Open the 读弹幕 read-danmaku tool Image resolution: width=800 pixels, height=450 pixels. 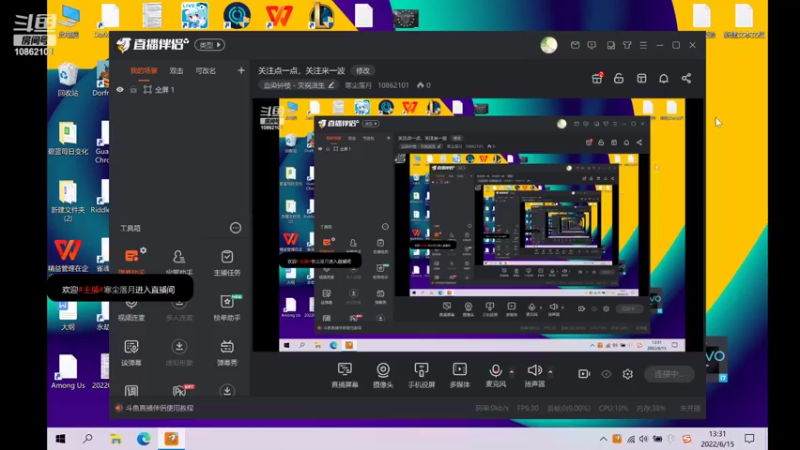pyautogui.click(x=131, y=353)
